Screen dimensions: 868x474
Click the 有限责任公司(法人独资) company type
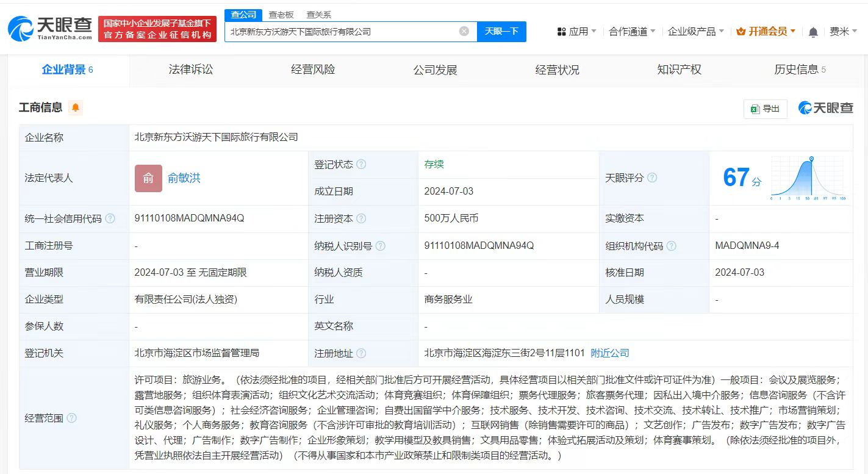[186, 300]
